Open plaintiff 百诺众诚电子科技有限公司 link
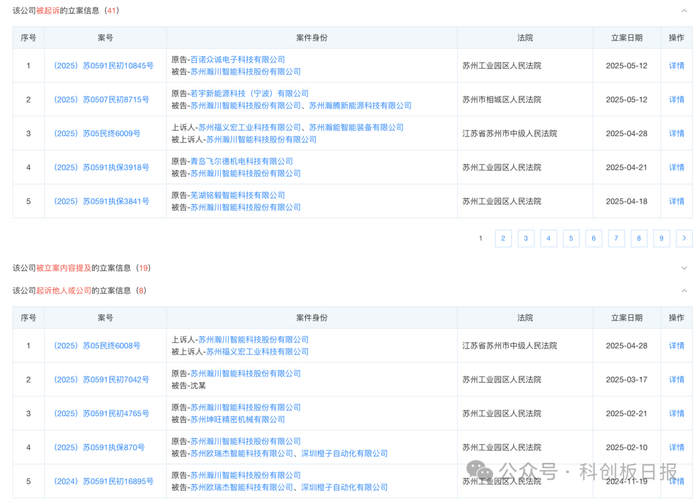 [x=238, y=59]
